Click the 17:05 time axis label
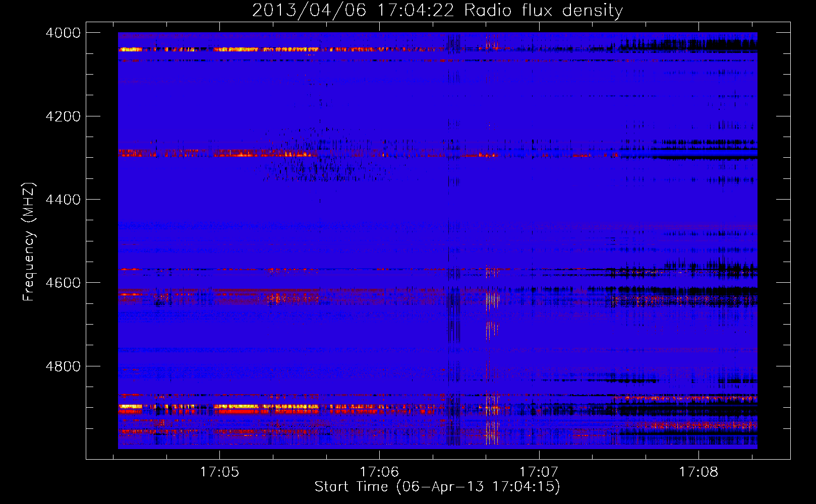The height and width of the screenshot is (504, 816). coord(219,472)
